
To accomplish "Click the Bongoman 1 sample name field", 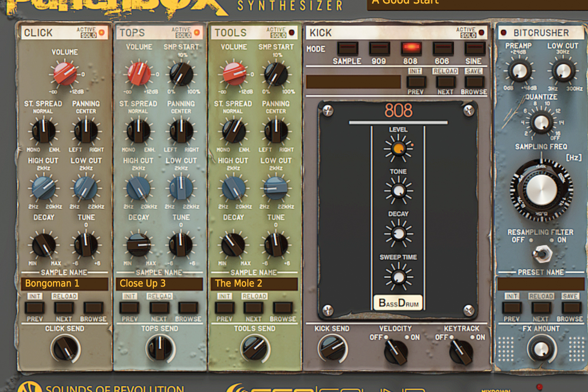I will 64,284.
